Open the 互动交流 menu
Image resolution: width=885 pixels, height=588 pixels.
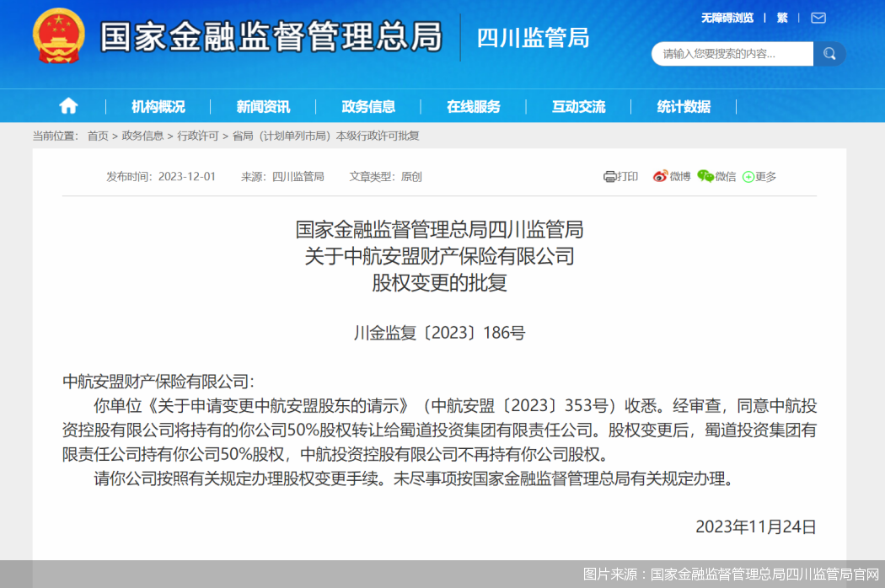click(x=578, y=106)
